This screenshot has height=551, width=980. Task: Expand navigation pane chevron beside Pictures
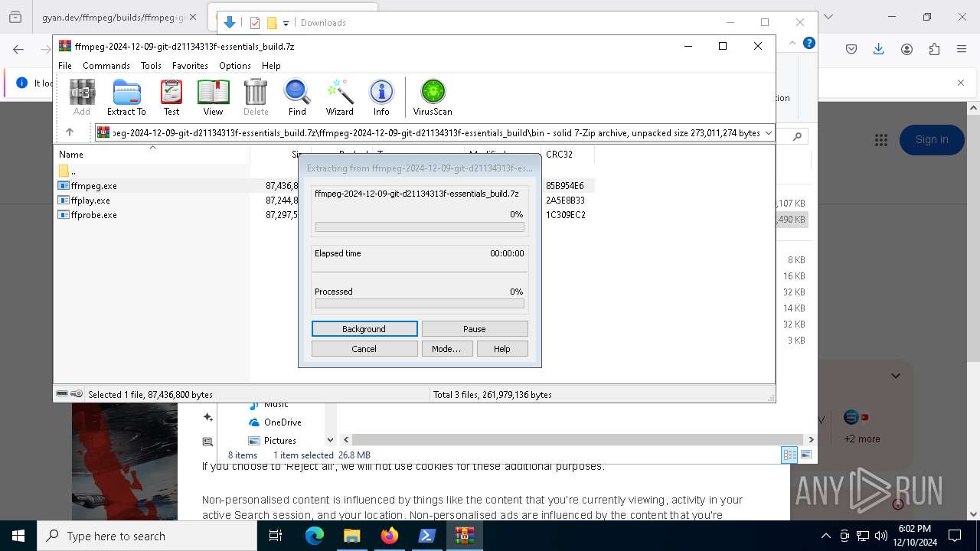[330, 440]
